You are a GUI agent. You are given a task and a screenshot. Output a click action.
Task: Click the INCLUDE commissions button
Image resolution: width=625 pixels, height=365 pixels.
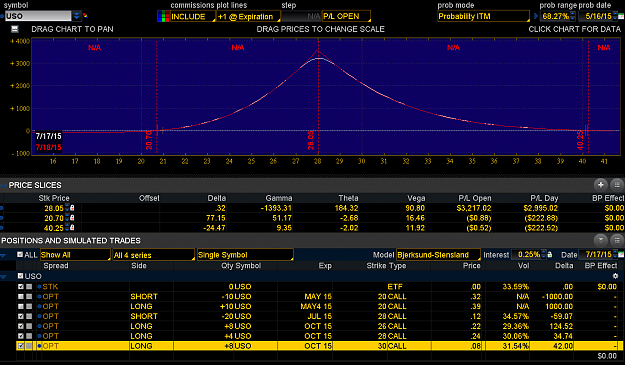point(193,17)
